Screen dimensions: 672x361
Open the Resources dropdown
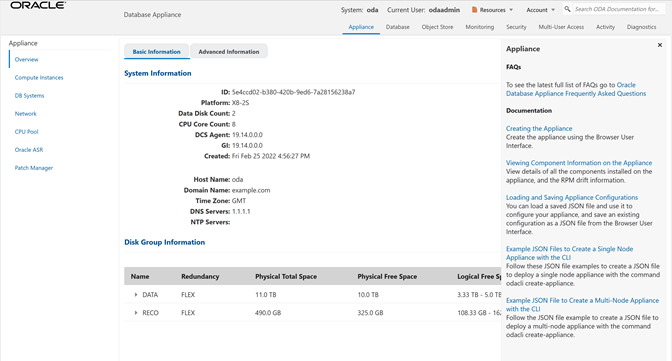(x=492, y=9)
